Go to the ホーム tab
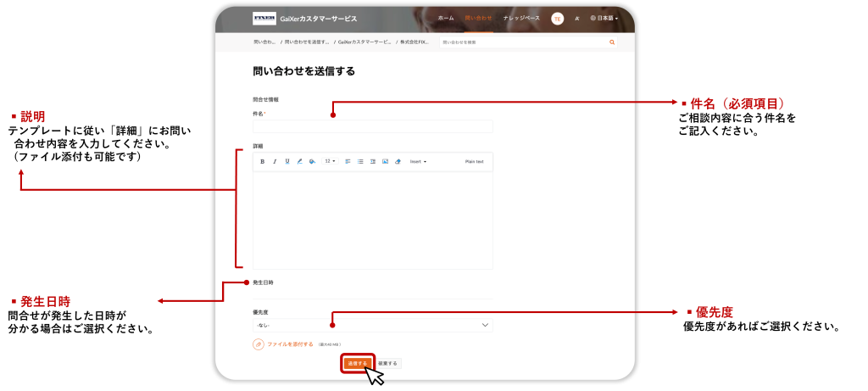Screen dimensions: 868x391 (x=446, y=18)
